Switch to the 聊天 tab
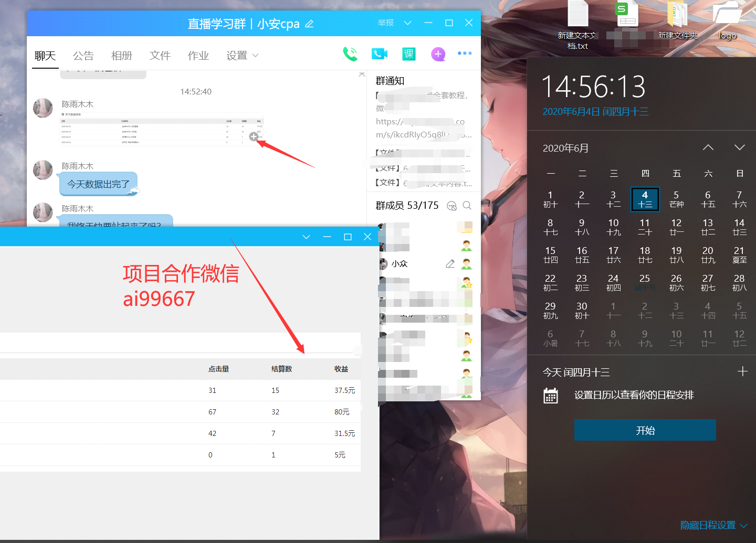756x543 pixels. point(45,56)
